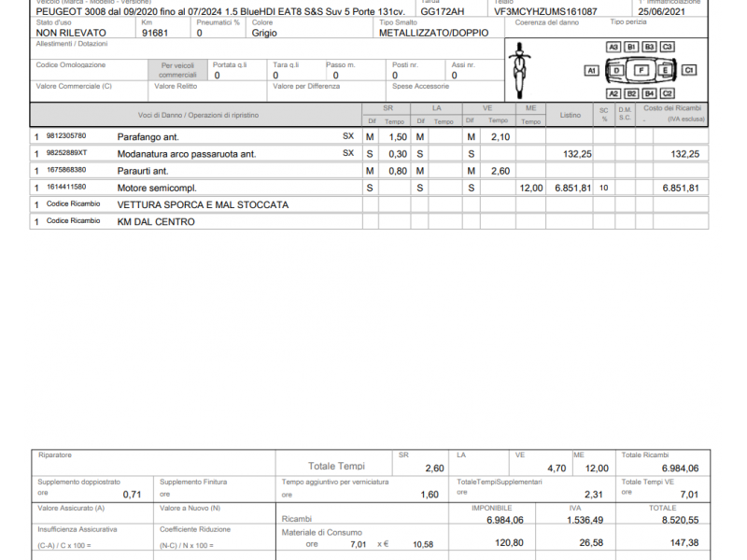Click chassis number VF3MCYHZUMS161087
The height and width of the screenshot is (560, 747).
point(545,11)
